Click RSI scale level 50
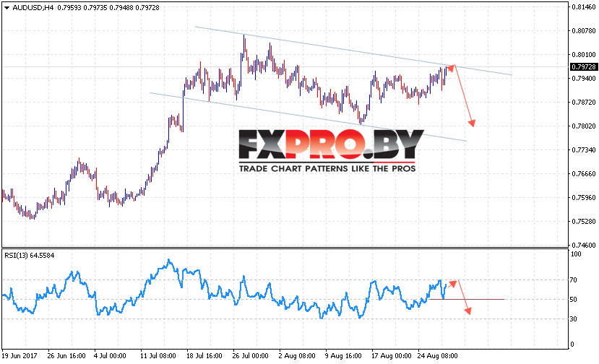The height and width of the screenshot is (364, 599). (x=574, y=300)
